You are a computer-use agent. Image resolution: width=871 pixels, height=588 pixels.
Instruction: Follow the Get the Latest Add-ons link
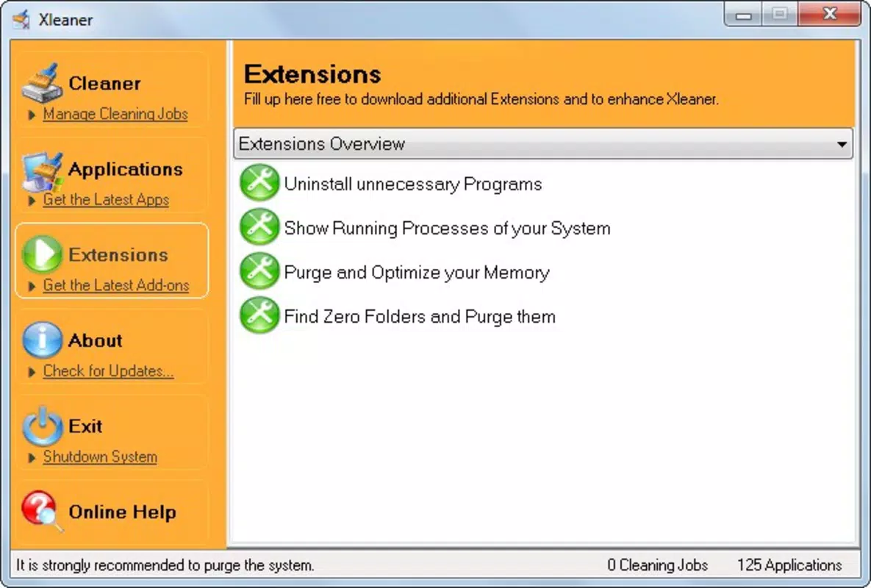[116, 285]
